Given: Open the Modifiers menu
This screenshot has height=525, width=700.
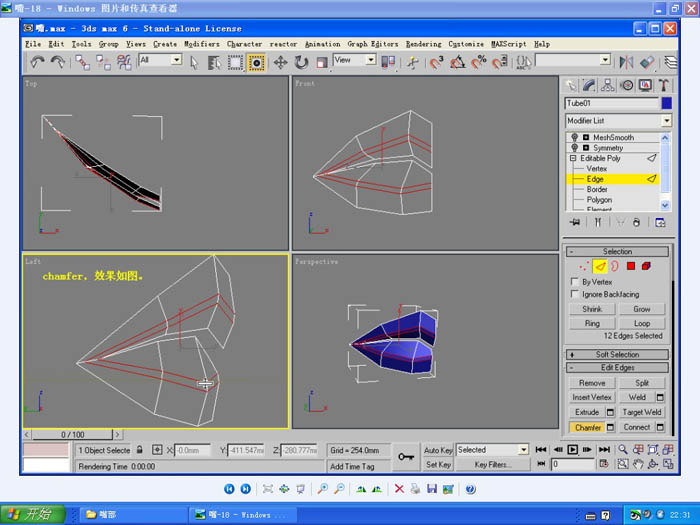Looking at the screenshot, I should 201,44.
